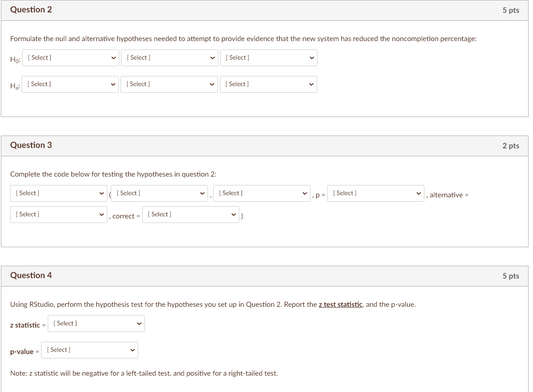Open the third H₀ value dropdown
Viewport: 533px width, 392px height.
click(268, 57)
